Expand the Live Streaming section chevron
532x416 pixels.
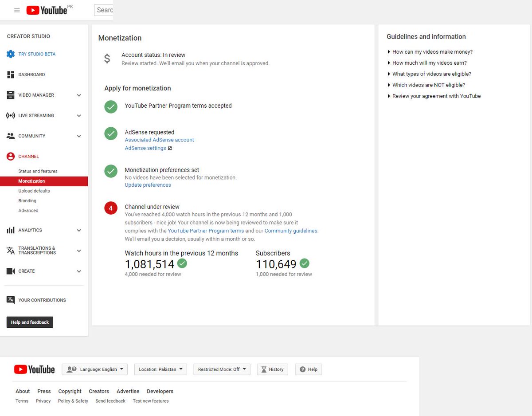(79, 116)
